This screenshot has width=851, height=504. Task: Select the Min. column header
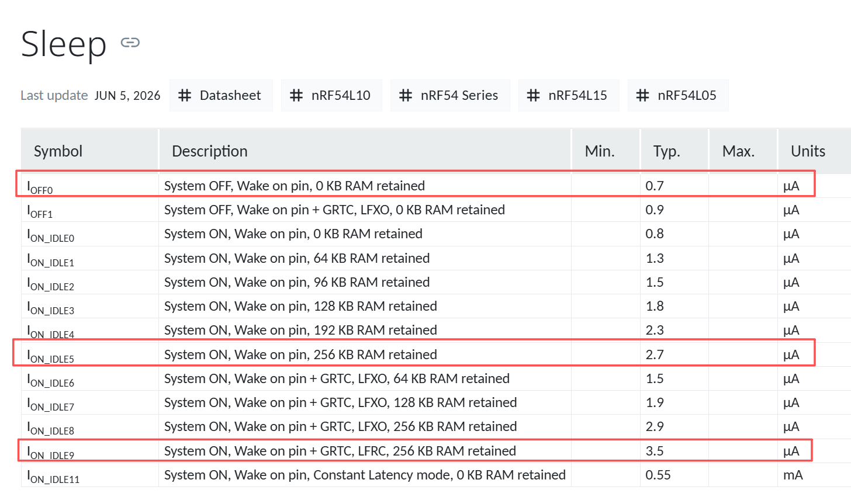tap(606, 151)
